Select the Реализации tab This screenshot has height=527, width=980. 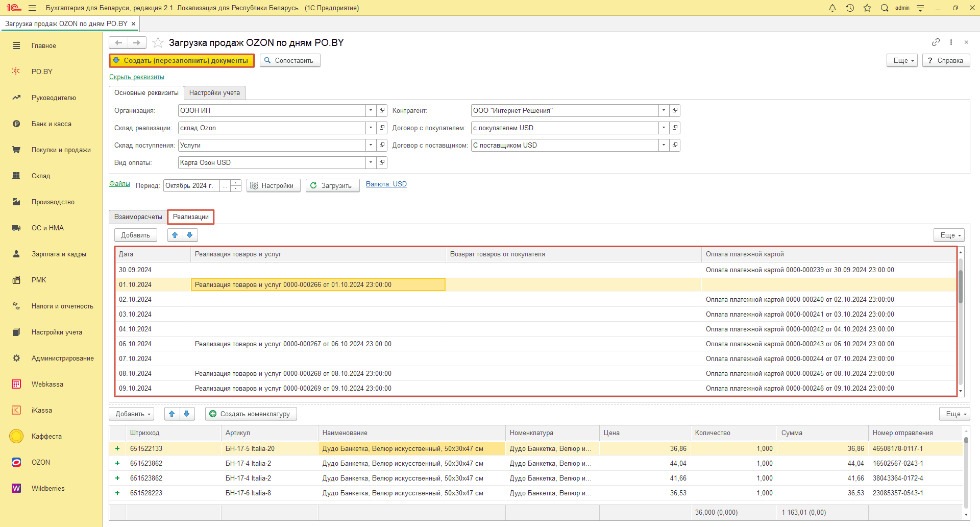[x=191, y=217]
